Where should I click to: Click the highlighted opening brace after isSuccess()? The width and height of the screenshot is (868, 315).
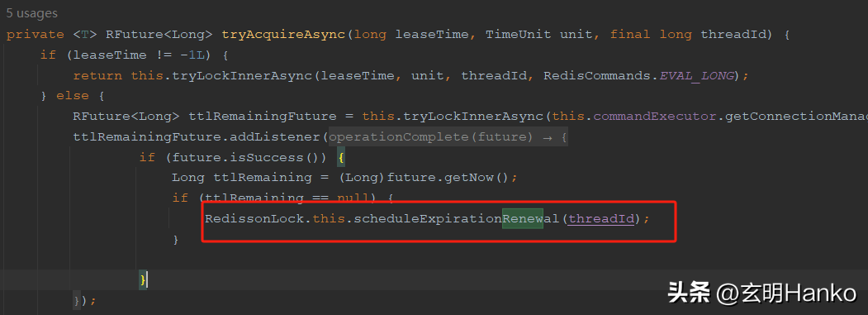[x=342, y=157]
